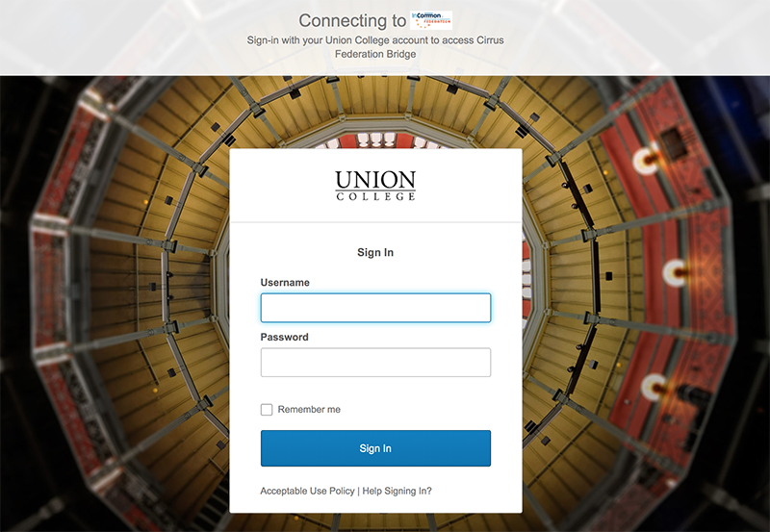Click the InCommon Federation logo
This screenshot has height=532, width=770.
[430, 20]
